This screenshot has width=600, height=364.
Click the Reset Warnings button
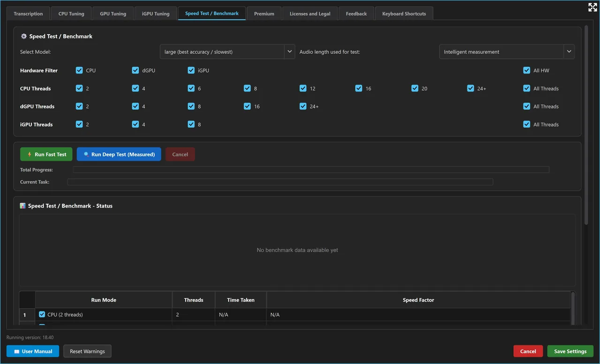click(x=87, y=351)
